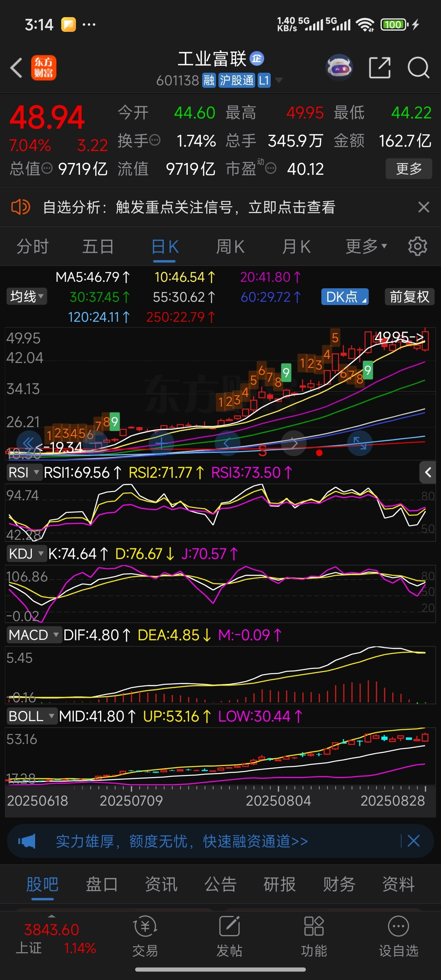441x980 pixels.
Task: Open 交易 trading icon
Action: (145, 937)
